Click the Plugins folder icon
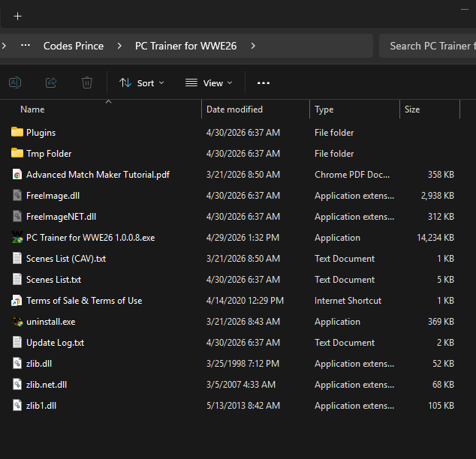 (x=17, y=132)
